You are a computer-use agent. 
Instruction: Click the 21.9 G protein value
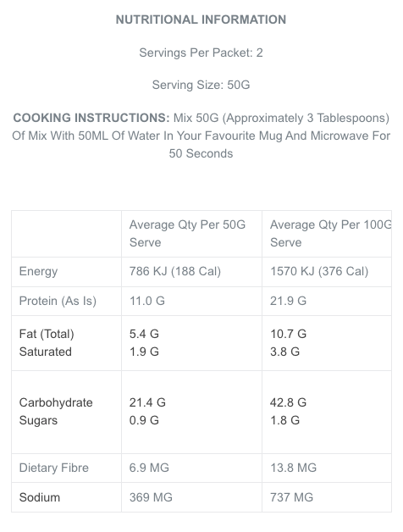(x=288, y=301)
